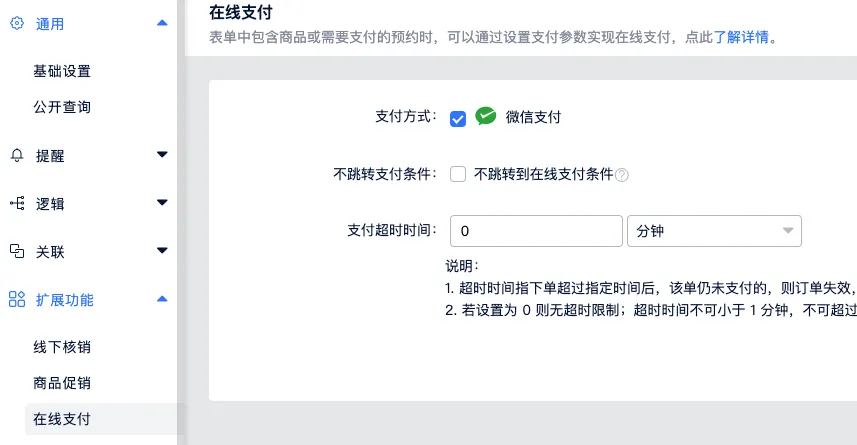The height and width of the screenshot is (445, 857).
Task: Go to 线下核销 in sidebar
Action: (62, 347)
